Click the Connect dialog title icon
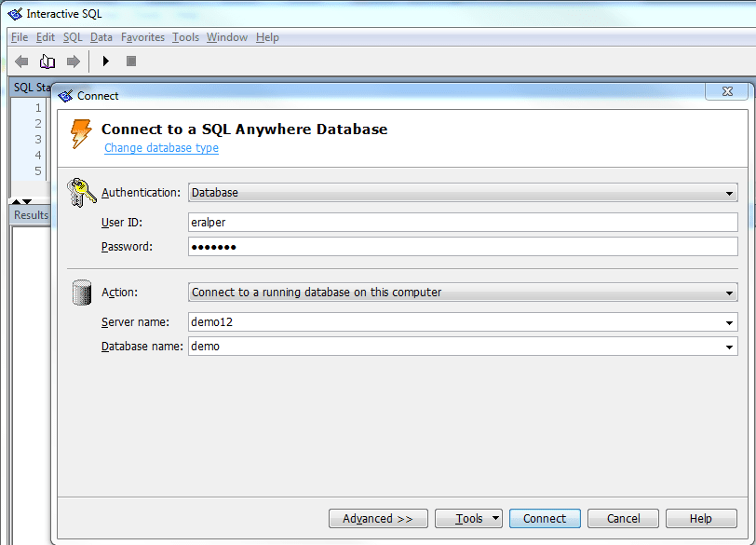 click(x=65, y=96)
